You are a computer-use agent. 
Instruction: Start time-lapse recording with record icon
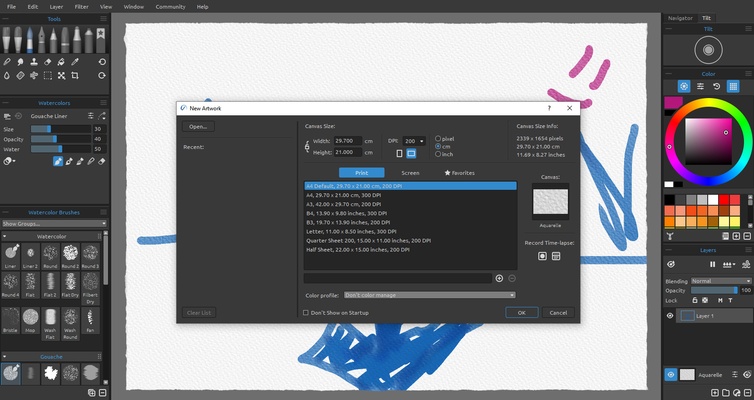[542, 256]
